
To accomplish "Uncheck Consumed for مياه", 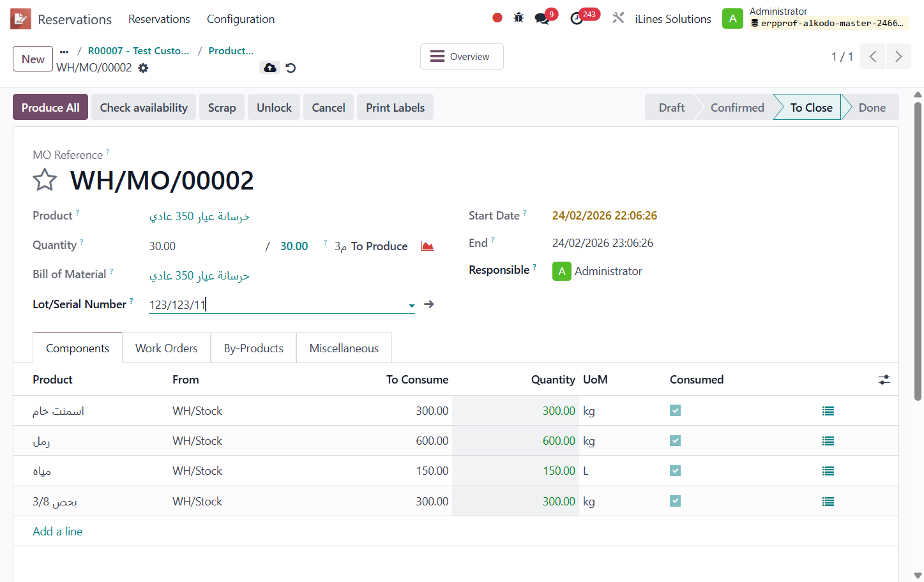I will pos(675,470).
